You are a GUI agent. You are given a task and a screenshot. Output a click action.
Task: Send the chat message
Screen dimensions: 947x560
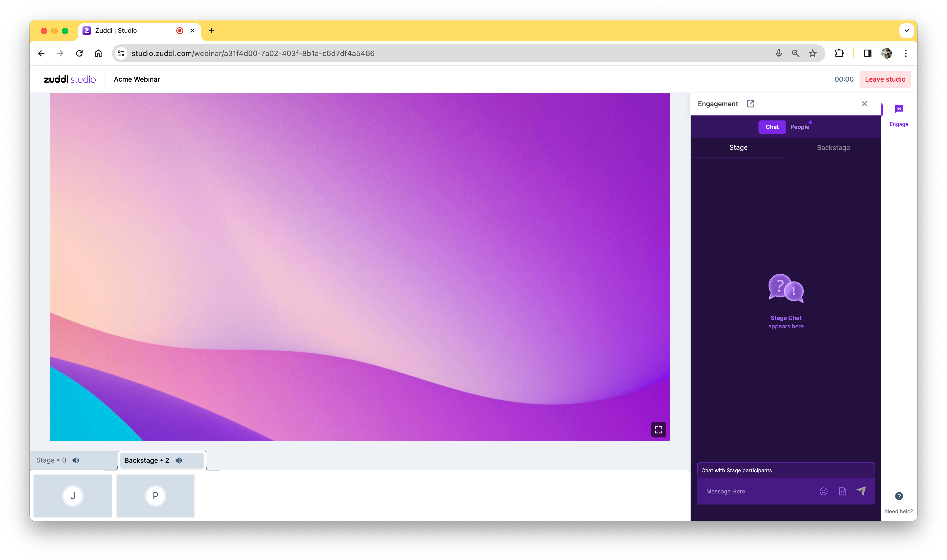click(x=861, y=491)
